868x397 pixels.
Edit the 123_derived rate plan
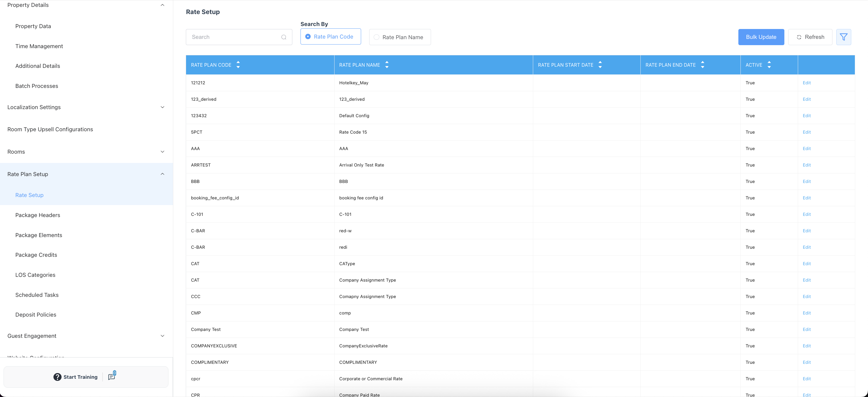tap(806, 99)
